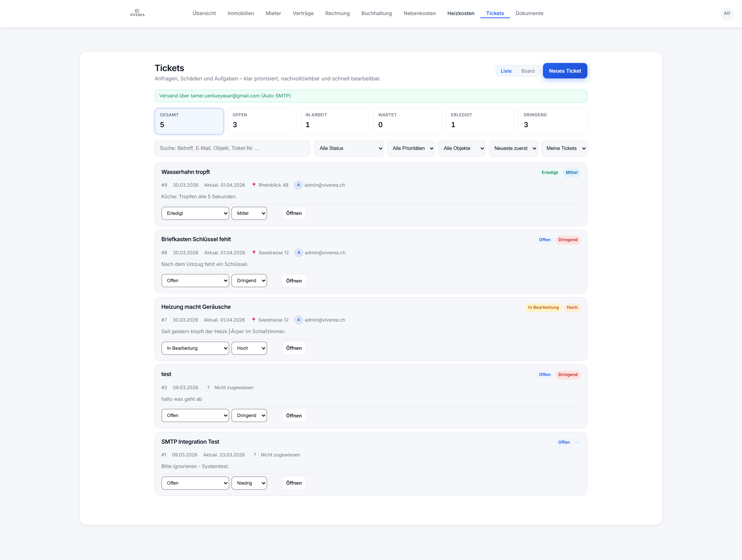Filter by the Offen counter card
This screenshot has height=560, width=742.
pos(262,121)
